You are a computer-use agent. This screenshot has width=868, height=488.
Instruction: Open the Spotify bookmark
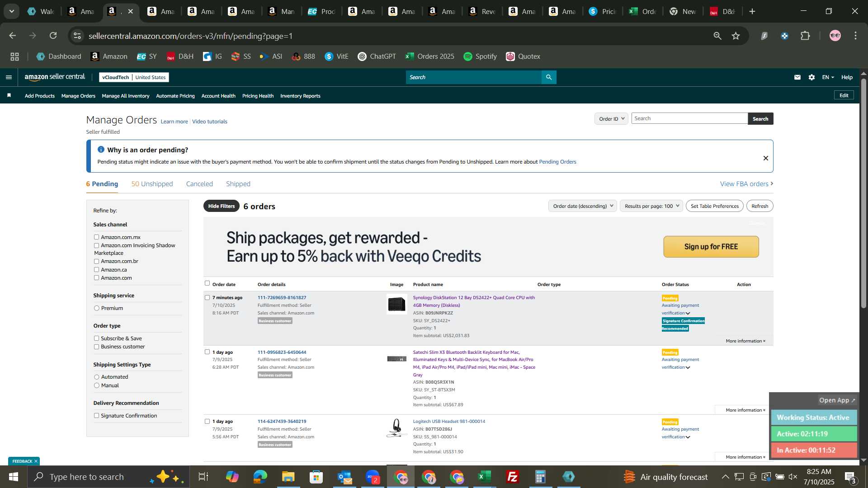[480, 56]
